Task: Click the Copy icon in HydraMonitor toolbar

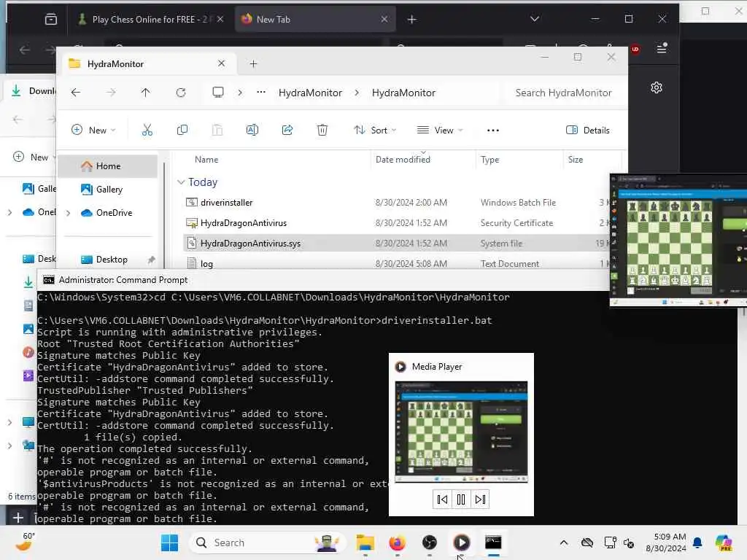Action: point(182,130)
